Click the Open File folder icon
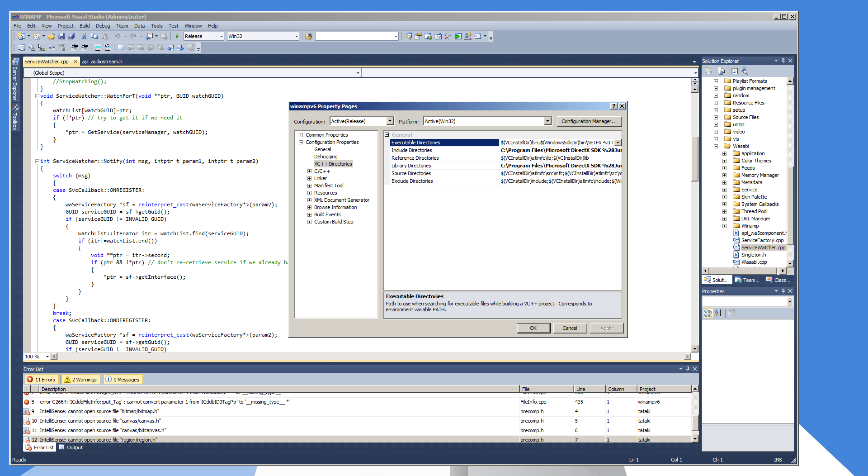 tap(52, 36)
